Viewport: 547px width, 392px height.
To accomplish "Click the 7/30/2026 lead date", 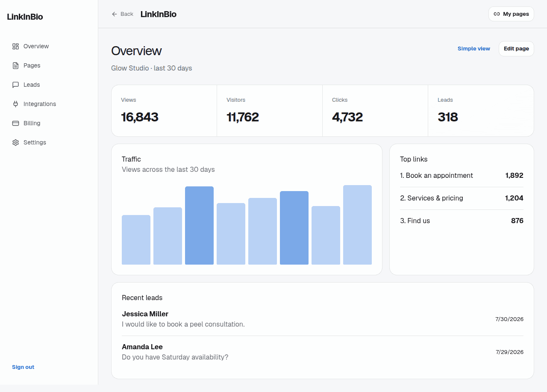I will (x=509, y=319).
